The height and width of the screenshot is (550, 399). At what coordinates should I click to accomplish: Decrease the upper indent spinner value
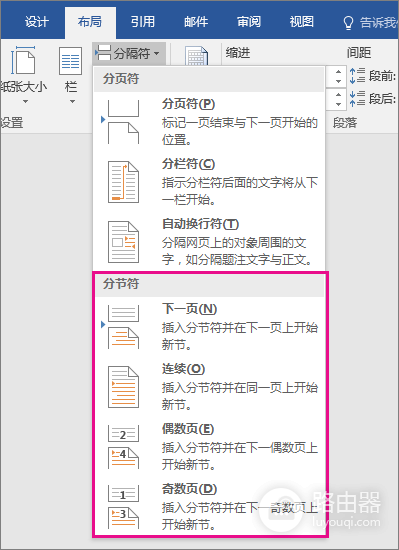click(338, 81)
